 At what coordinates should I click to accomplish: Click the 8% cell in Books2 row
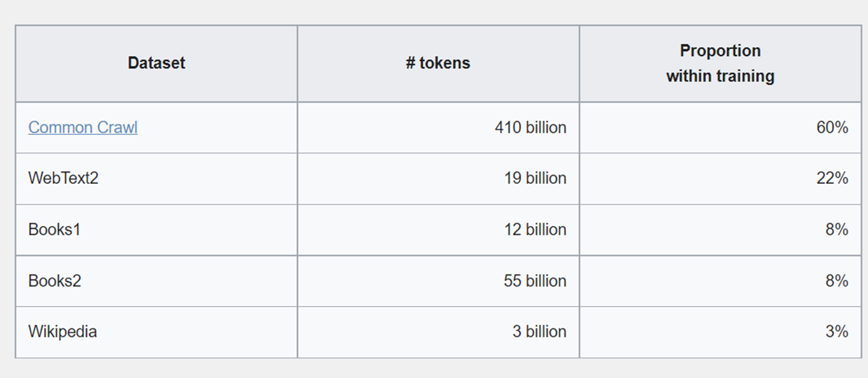[720, 281]
